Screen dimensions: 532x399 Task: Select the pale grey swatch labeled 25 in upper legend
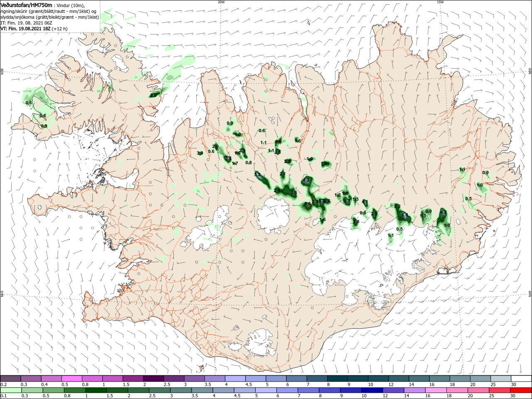pyautogui.click(x=501, y=379)
